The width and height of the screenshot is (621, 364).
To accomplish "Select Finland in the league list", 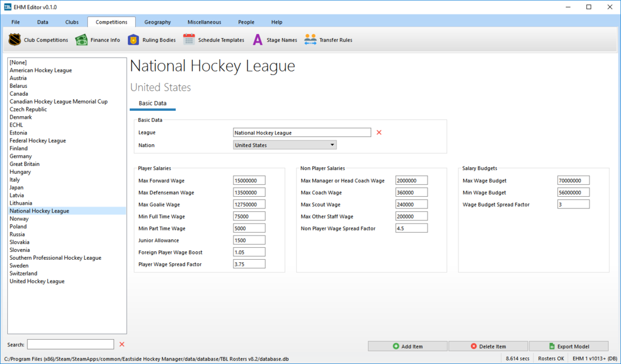I will 67,148.
